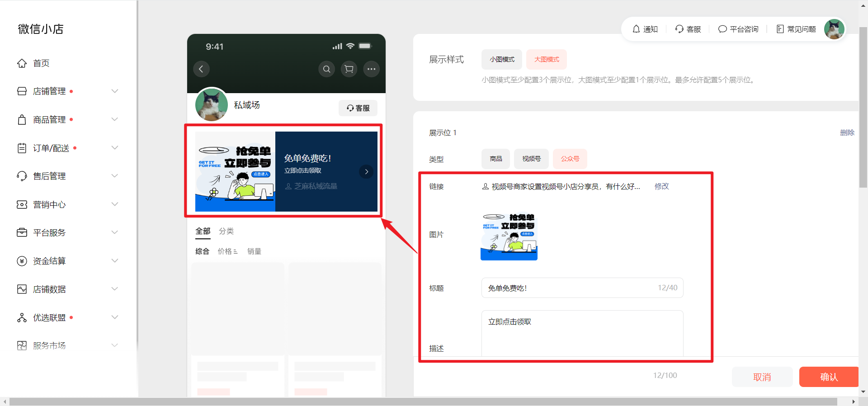
Task: Expand the 平台服务 menu chevron
Action: tap(115, 232)
